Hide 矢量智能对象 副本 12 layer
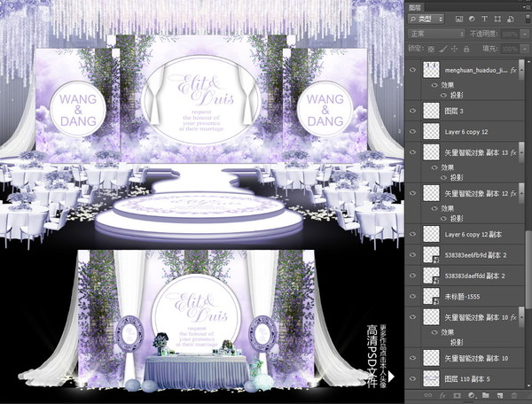The height and width of the screenshot is (404, 532). pyautogui.click(x=413, y=193)
